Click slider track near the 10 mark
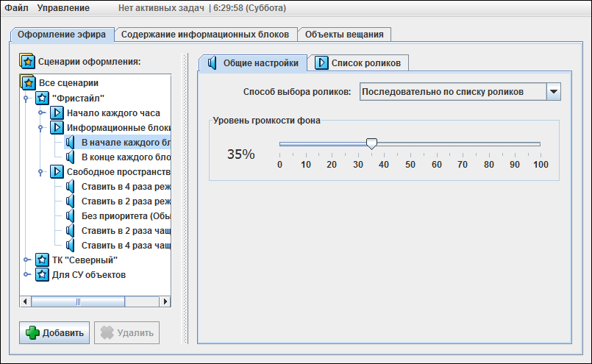 (306, 144)
